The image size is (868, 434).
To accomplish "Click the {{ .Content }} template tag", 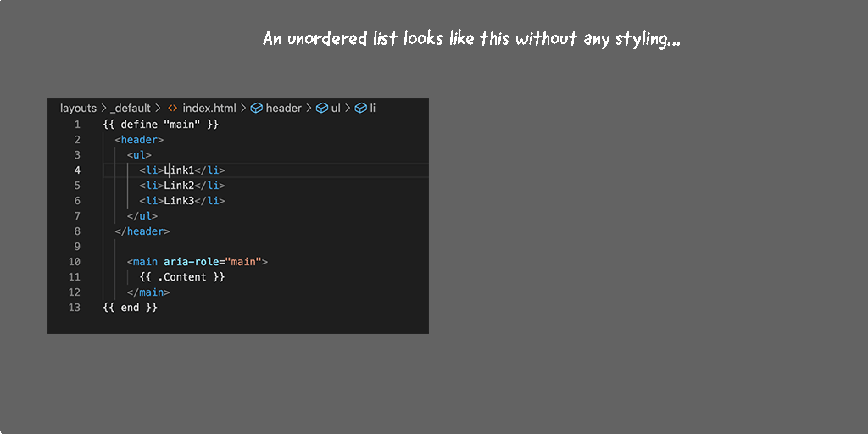I will coord(181,277).
